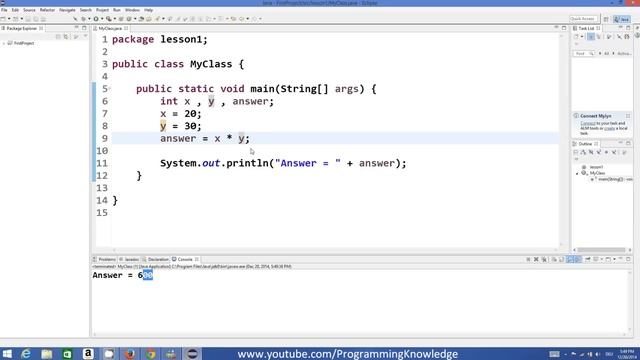This screenshot has width=640, height=360.
Task: Open Internet Explorer from the taskbar
Action: (26, 354)
